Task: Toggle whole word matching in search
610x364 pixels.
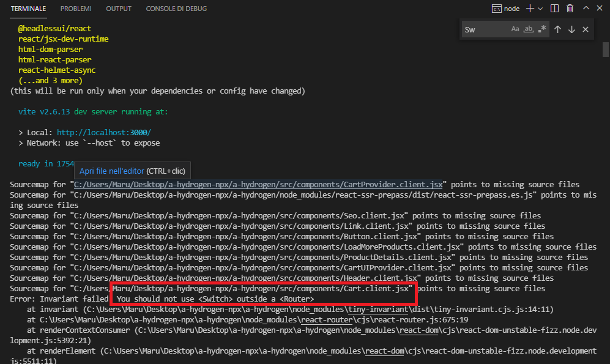Action: coord(529,29)
